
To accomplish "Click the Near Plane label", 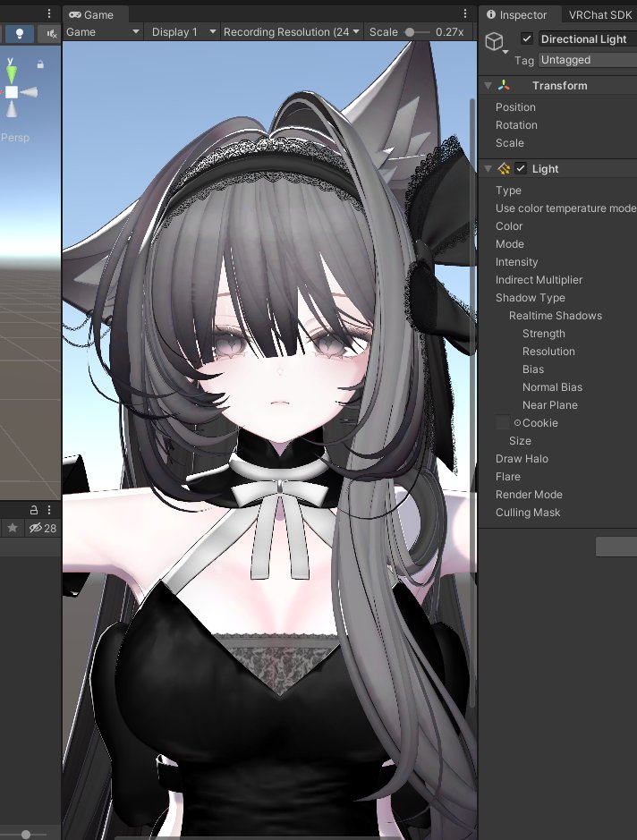I will [x=549, y=405].
